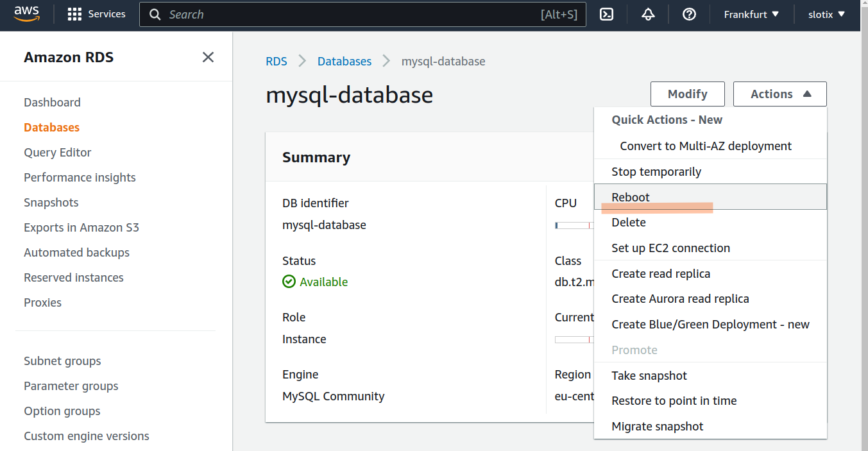
Task: Select Set up EC2 connection
Action: click(710, 248)
